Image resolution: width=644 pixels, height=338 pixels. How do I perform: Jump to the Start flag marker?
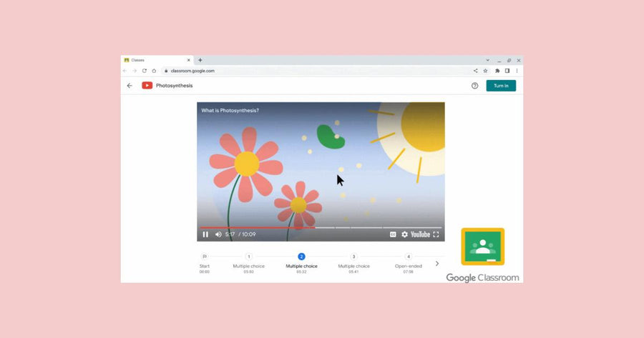click(205, 257)
